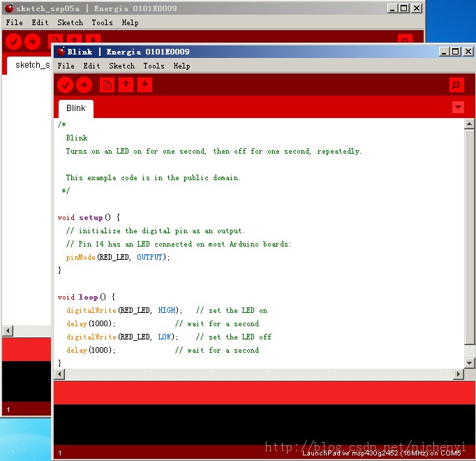Click 'This example code is in the public domain' comment
This screenshot has height=461, width=476.
[x=153, y=177]
